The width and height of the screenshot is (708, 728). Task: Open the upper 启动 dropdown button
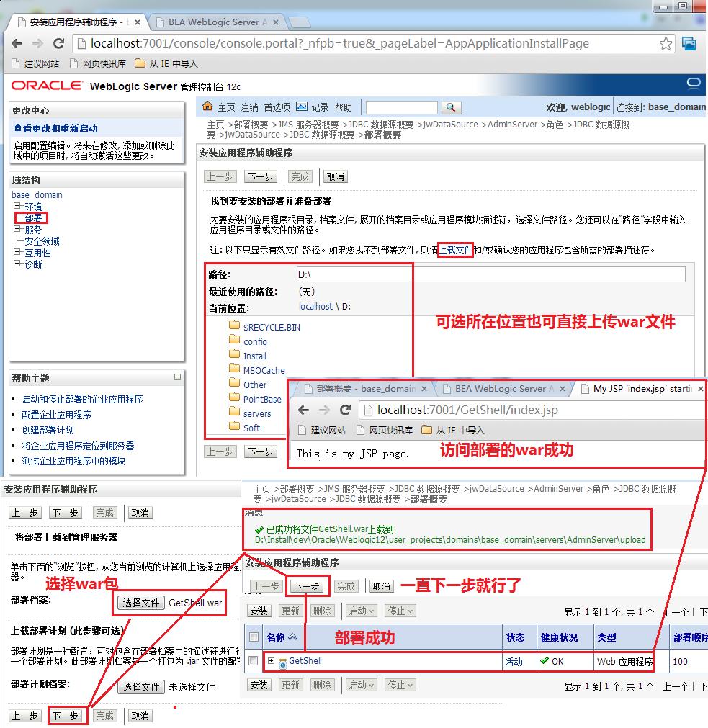pos(362,611)
